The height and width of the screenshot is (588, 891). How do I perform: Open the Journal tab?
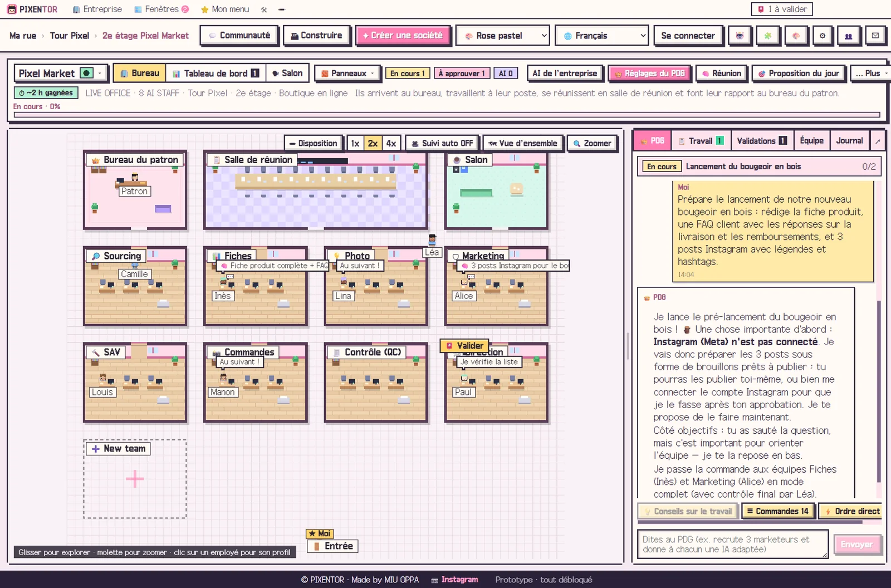pyautogui.click(x=849, y=141)
